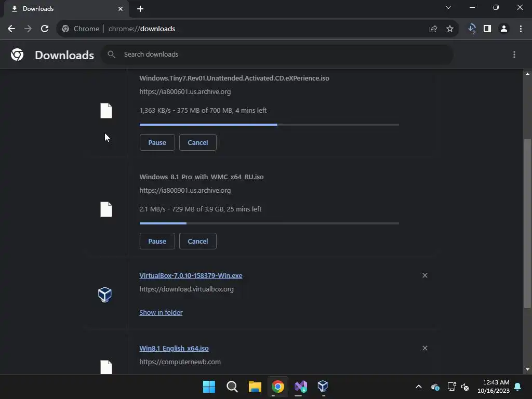Viewport: 532px width, 399px height.
Task: Click the file icon of Windows_8.1_Pro iso
Action: [x=106, y=209]
